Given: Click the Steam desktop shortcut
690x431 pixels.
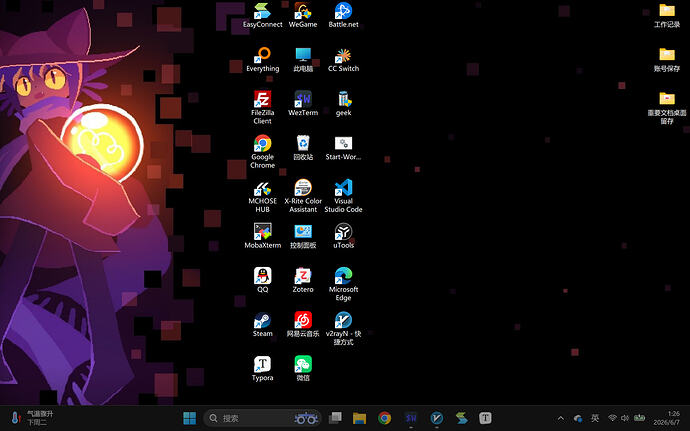Looking at the screenshot, I should pyautogui.click(x=262, y=325).
